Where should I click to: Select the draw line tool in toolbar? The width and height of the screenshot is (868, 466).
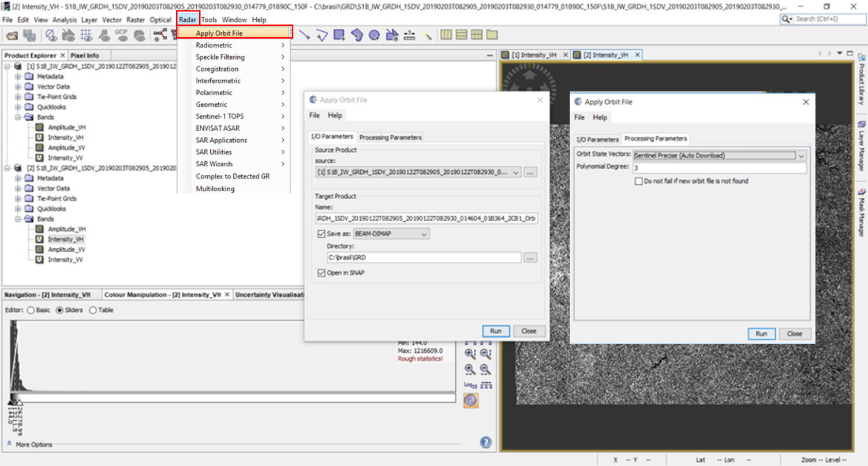pyautogui.click(x=304, y=35)
